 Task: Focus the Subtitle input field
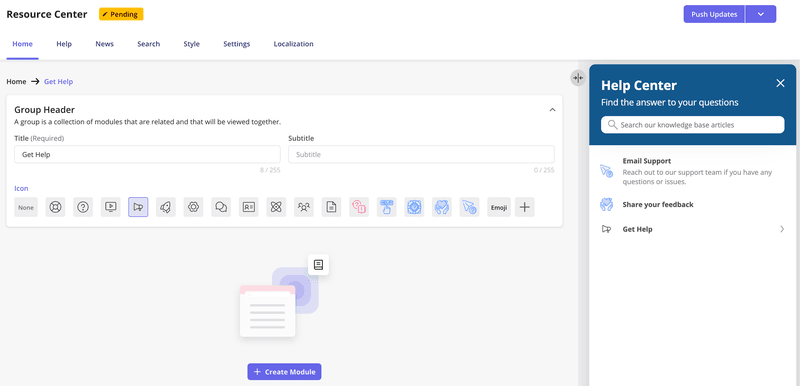(421, 155)
